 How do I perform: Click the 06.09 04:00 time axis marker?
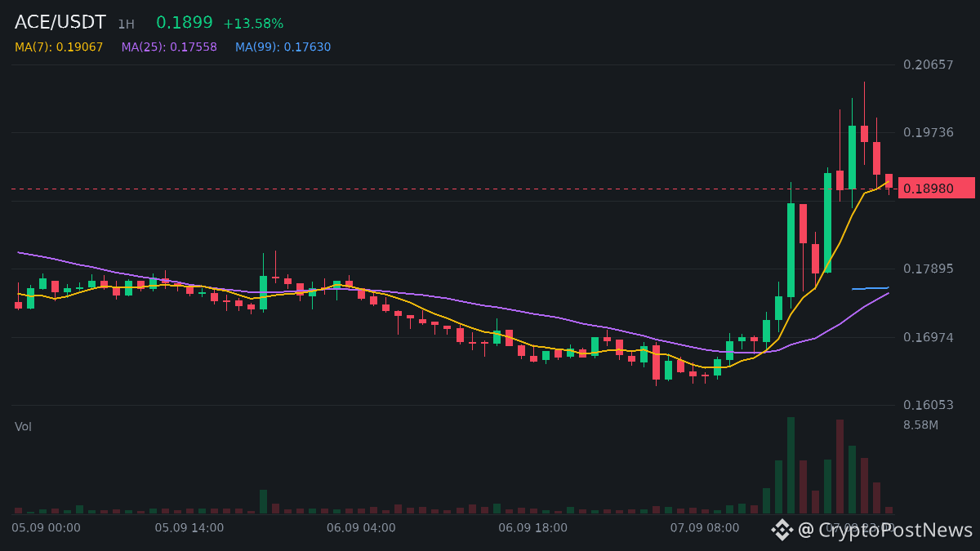[361, 528]
